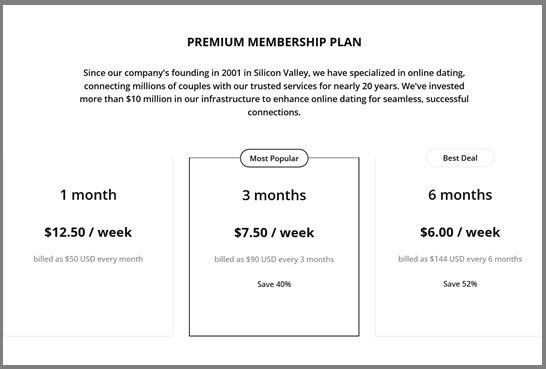The image size is (546, 369).
Task: Select the $6.00 / week price
Action: 460,232
